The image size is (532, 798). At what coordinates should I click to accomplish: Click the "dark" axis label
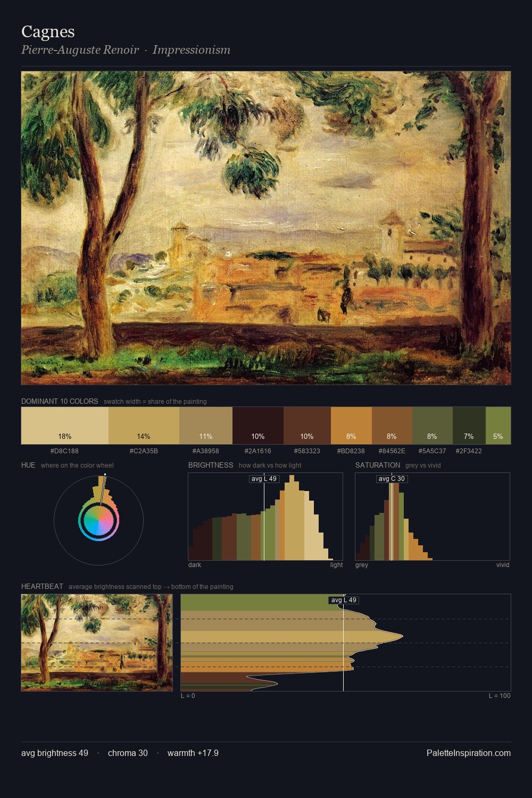195,565
